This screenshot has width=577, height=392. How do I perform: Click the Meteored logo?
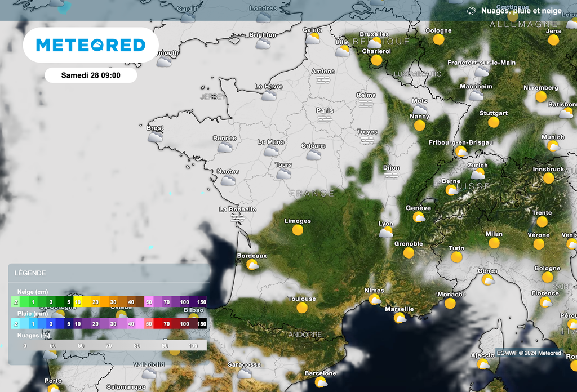pyautogui.click(x=91, y=45)
